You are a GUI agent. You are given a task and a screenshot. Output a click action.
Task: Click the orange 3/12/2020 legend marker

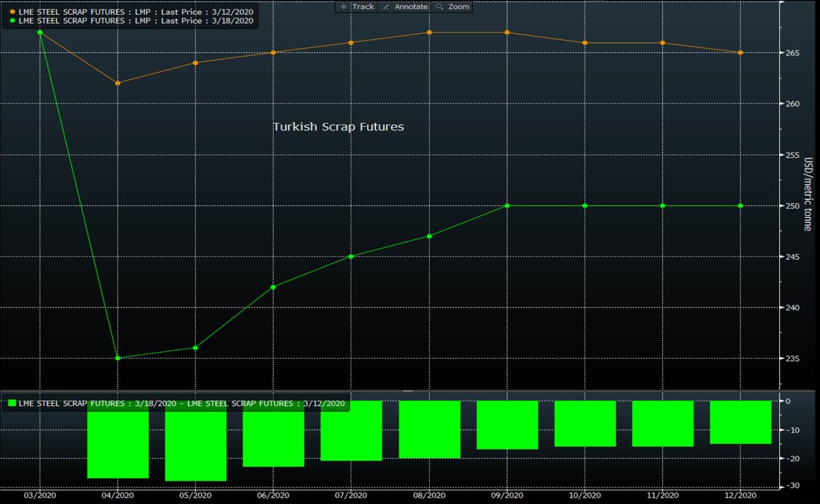coord(12,12)
